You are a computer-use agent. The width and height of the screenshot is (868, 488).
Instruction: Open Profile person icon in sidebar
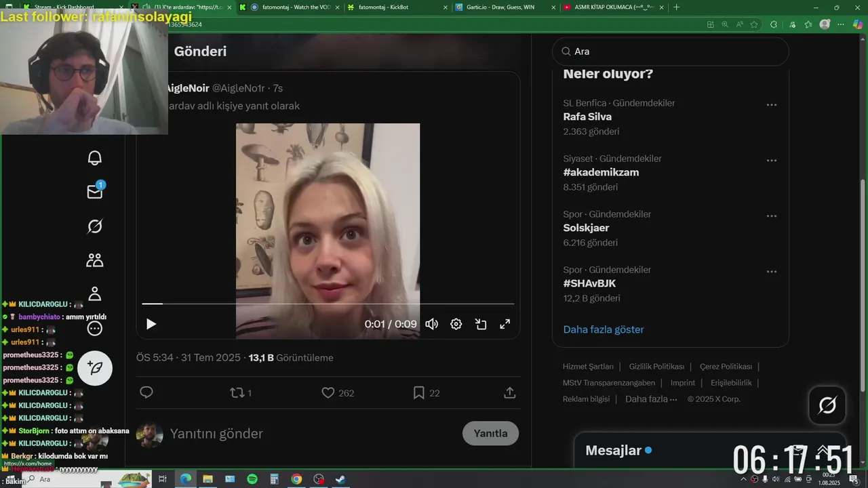point(95,294)
